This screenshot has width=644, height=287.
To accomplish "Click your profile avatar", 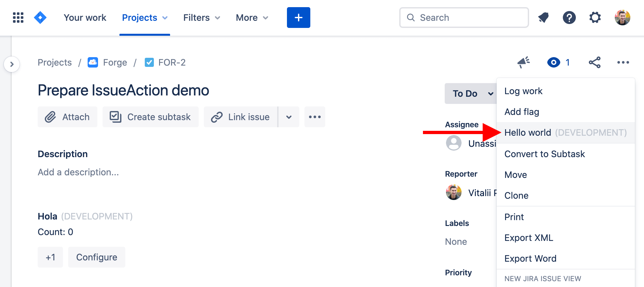I will tap(622, 18).
